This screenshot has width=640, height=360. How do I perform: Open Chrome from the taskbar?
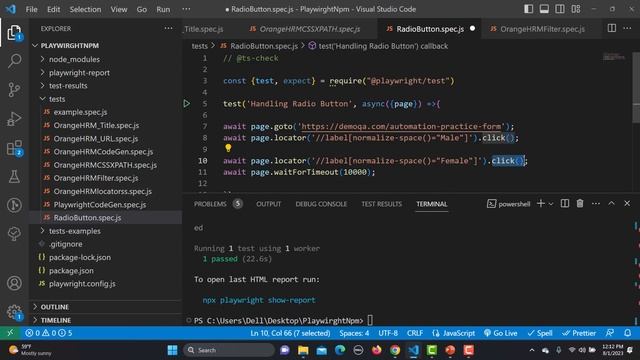point(395,350)
